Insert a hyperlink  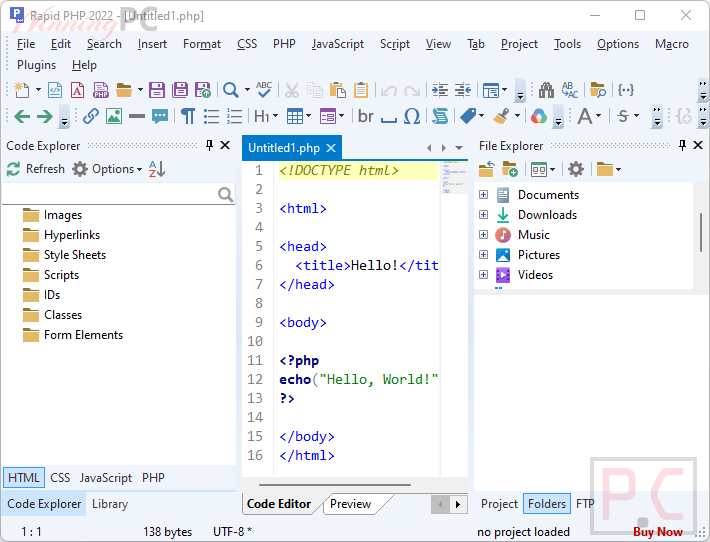pyautogui.click(x=91, y=116)
